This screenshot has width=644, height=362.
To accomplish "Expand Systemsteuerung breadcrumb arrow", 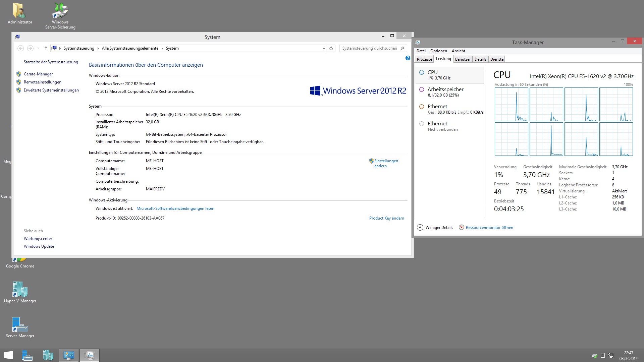I will [x=98, y=48].
